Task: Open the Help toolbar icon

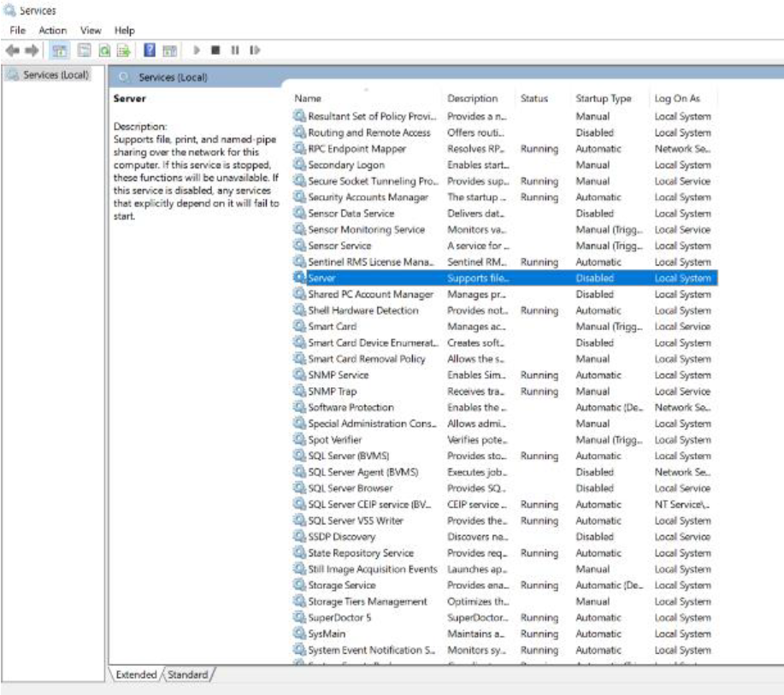Action: [x=149, y=50]
